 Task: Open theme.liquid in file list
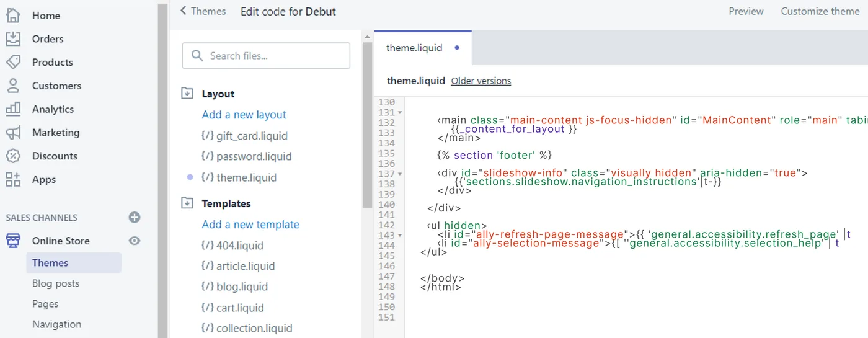pyautogui.click(x=247, y=177)
